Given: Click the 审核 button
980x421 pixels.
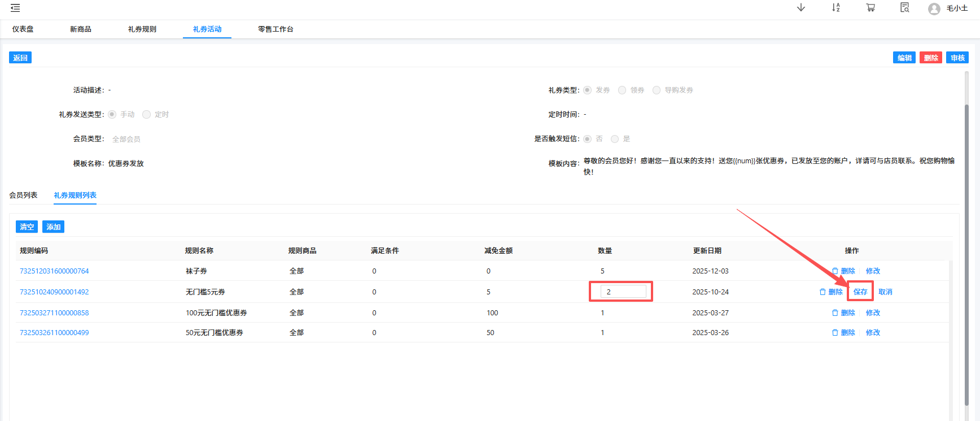Looking at the screenshot, I should pyautogui.click(x=957, y=58).
